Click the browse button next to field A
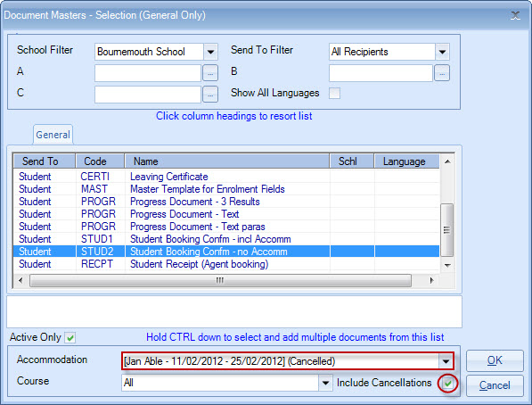The image size is (532, 405). point(210,73)
